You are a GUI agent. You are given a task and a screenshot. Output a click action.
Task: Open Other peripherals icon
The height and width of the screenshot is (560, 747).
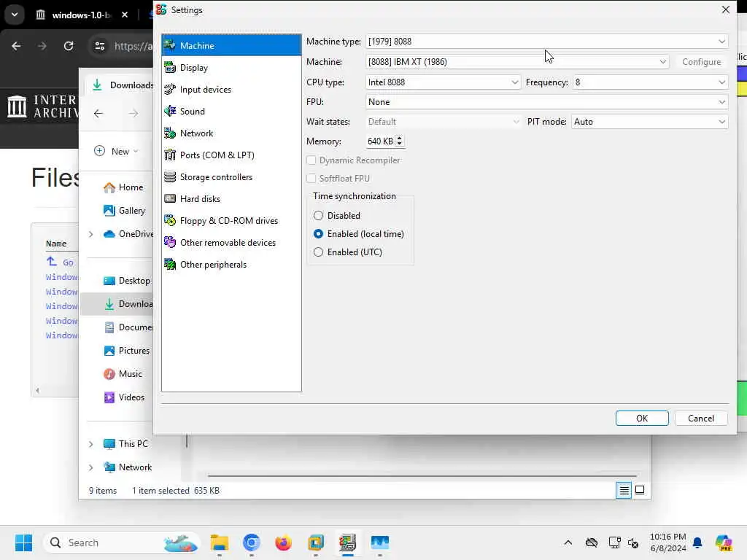click(x=169, y=264)
